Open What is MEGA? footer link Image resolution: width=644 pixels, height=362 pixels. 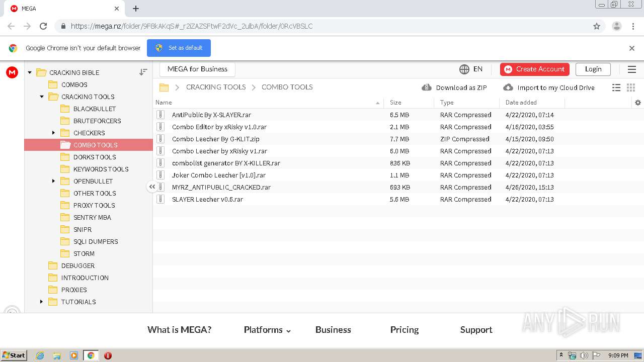(179, 330)
